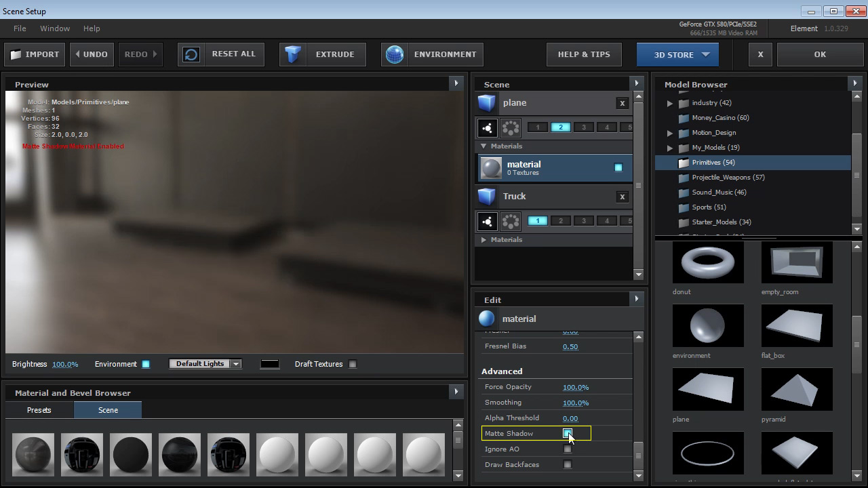The width and height of the screenshot is (868, 488).
Task: Open the File menu
Action: coord(20,28)
